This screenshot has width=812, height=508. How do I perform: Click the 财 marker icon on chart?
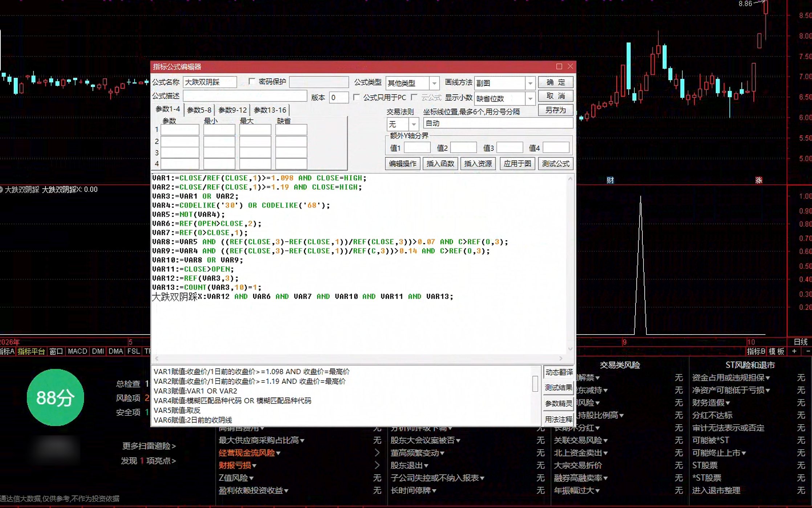[610, 180]
